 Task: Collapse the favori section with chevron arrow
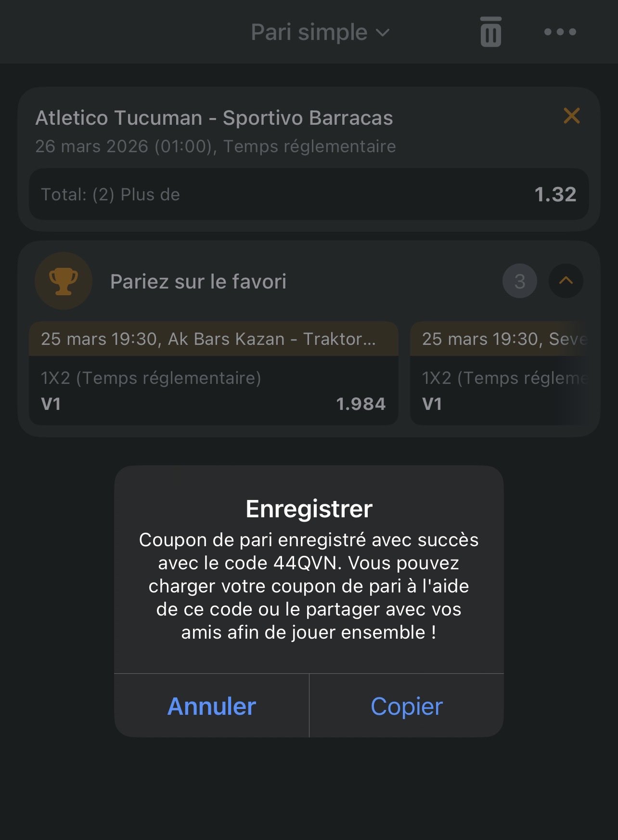pyautogui.click(x=566, y=281)
